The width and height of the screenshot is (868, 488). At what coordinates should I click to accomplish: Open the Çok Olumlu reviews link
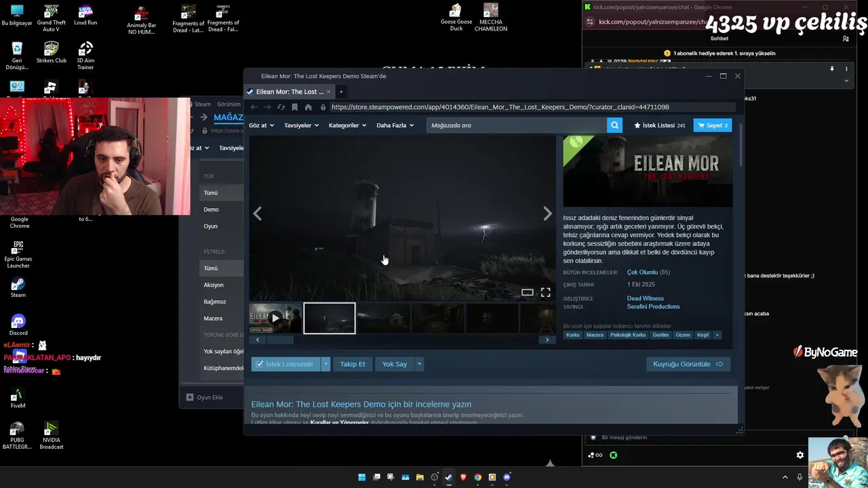click(642, 272)
